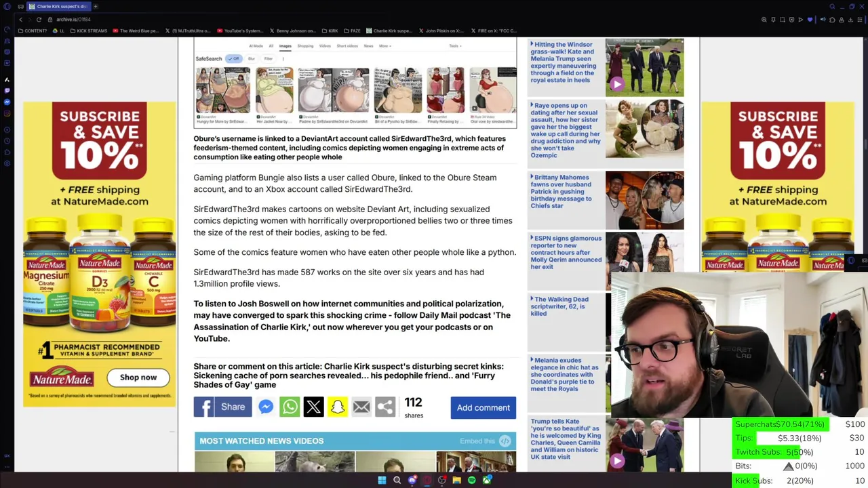Open the extensions cube icon
Screen dimensions: 868x488
point(832,20)
